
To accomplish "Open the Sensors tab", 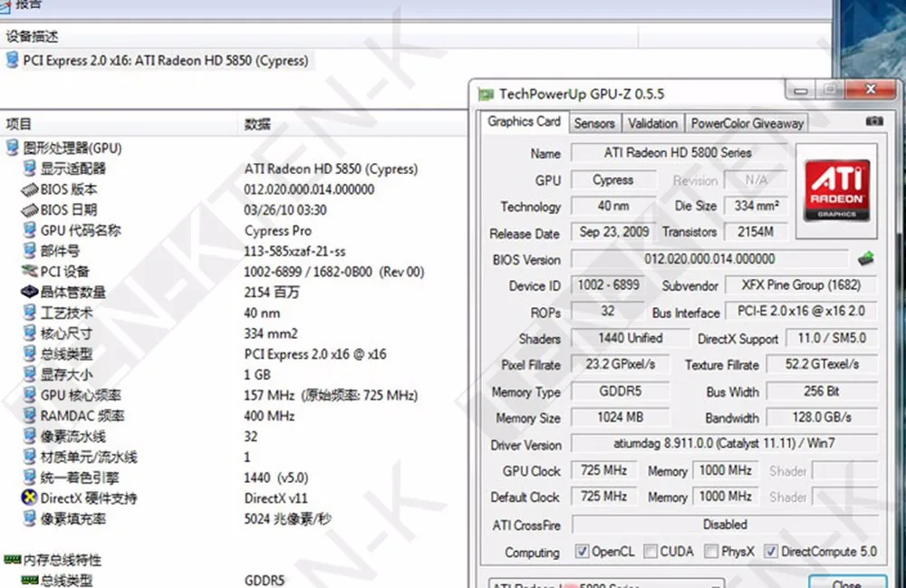I will click(594, 123).
